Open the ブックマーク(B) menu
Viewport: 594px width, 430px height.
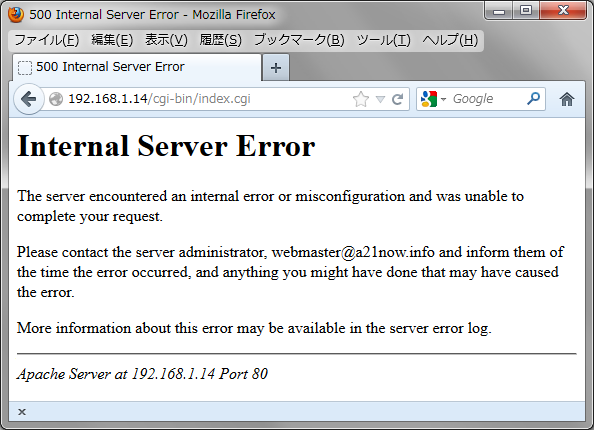click(x=299, y=40)
